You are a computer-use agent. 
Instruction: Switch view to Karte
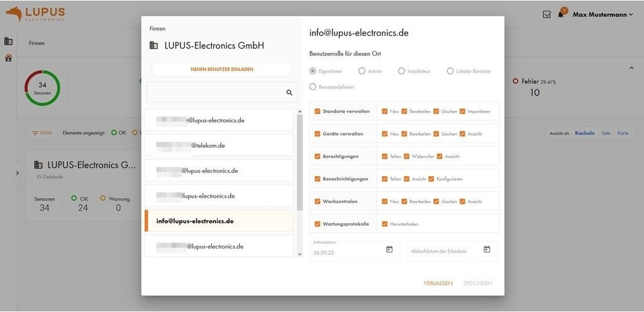point(623,133)
